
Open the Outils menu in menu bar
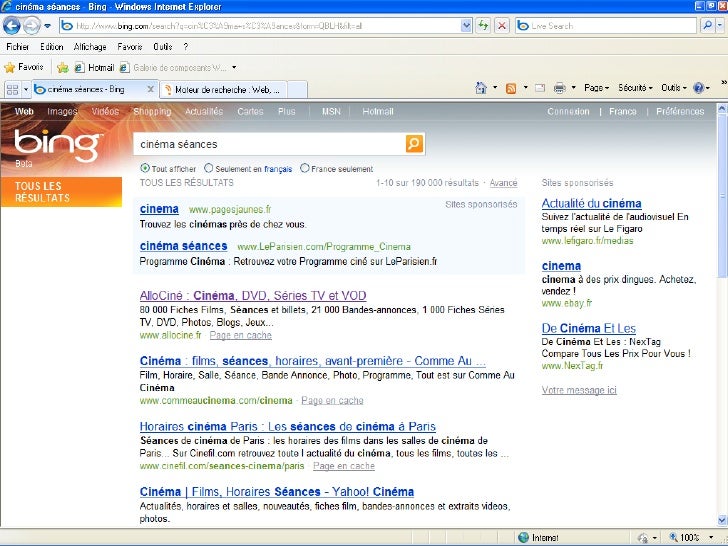pyautogui.click(x=162, y=46)
